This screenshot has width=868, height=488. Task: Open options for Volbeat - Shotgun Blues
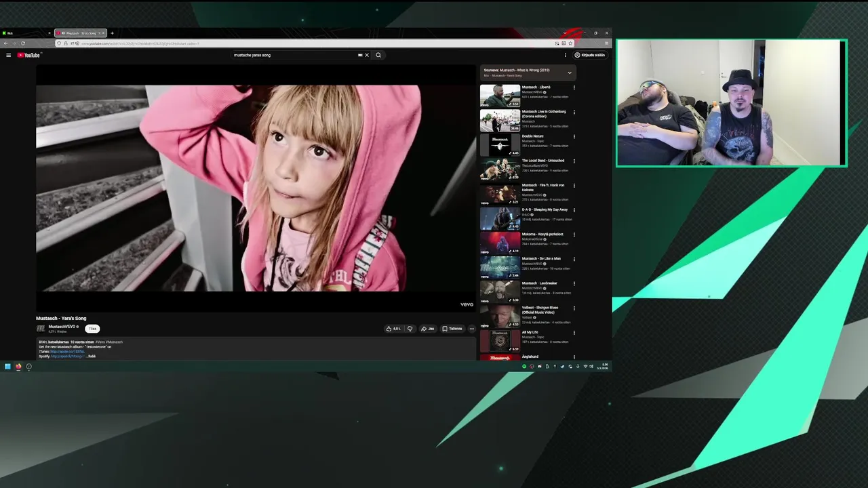(574, 308)
